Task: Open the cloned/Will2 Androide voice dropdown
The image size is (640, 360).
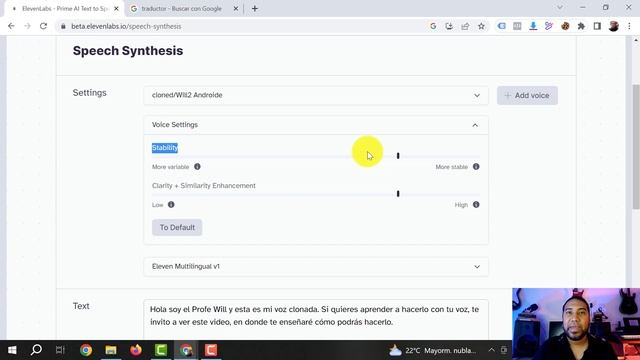Action: click(x=316, y=95)
